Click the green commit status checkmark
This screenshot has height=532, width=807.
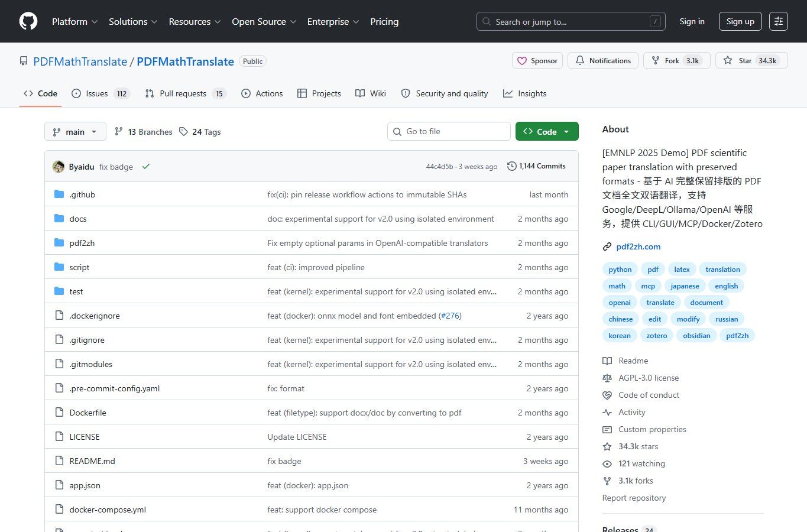click(x=146, y=167)
